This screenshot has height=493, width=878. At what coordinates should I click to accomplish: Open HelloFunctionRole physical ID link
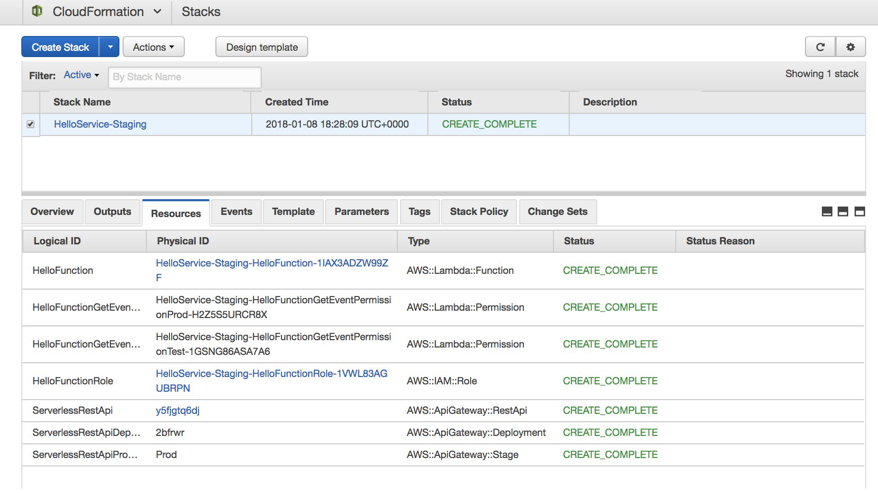(x=272, y=381)
